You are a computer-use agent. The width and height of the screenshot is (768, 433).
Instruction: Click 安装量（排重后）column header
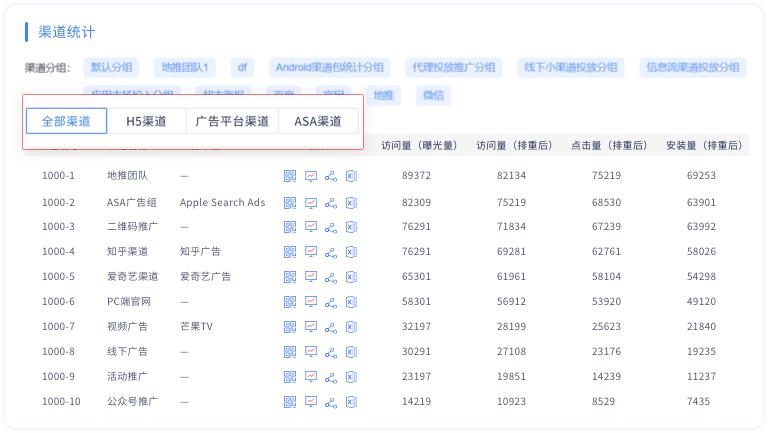coord(704,145)
